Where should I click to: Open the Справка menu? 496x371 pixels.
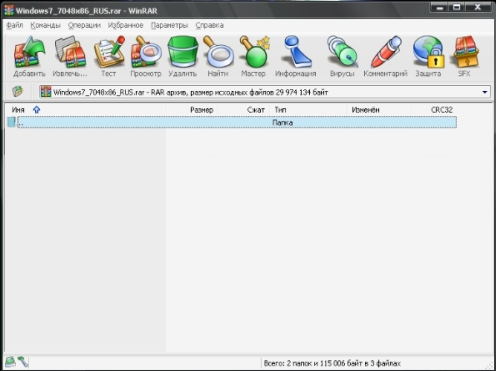coord(209,25)
